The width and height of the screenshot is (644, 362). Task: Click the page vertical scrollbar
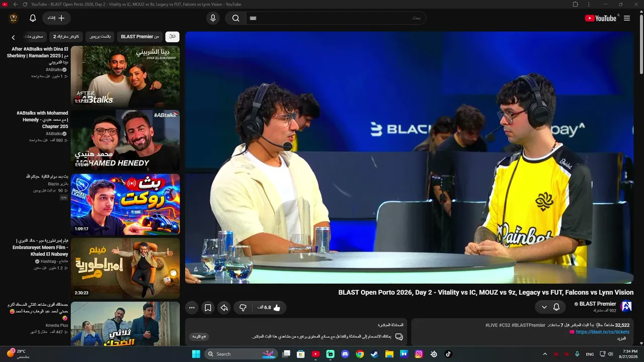[641, 45]
